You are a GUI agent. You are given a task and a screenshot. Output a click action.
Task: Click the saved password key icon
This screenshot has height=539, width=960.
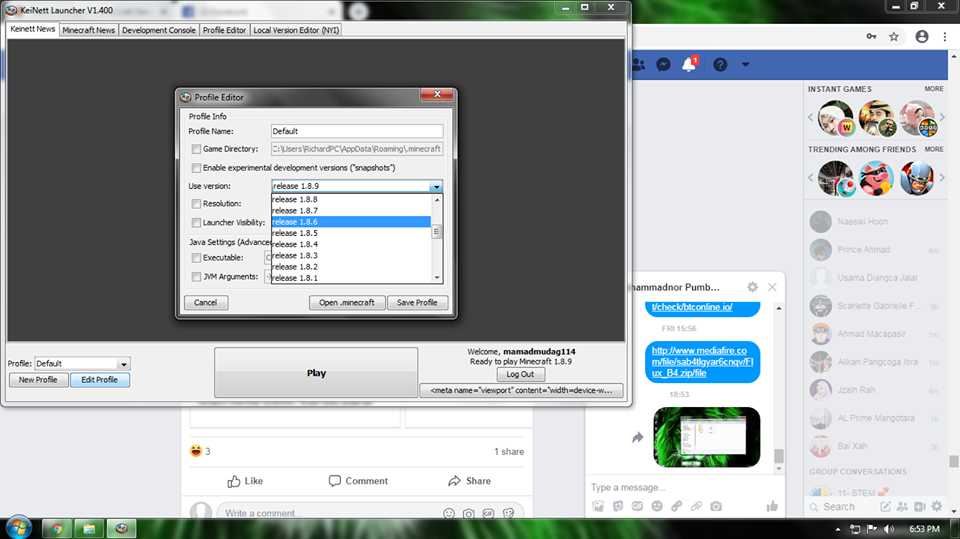click(871, 37)
